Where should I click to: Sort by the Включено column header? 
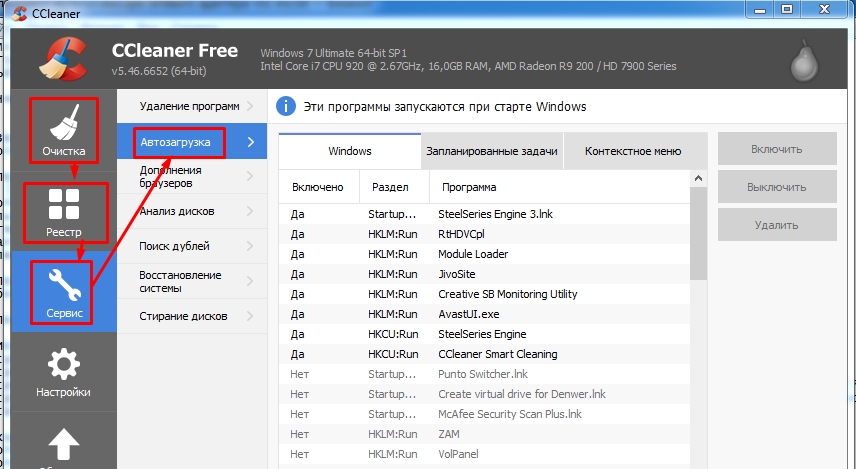(319, 187)
